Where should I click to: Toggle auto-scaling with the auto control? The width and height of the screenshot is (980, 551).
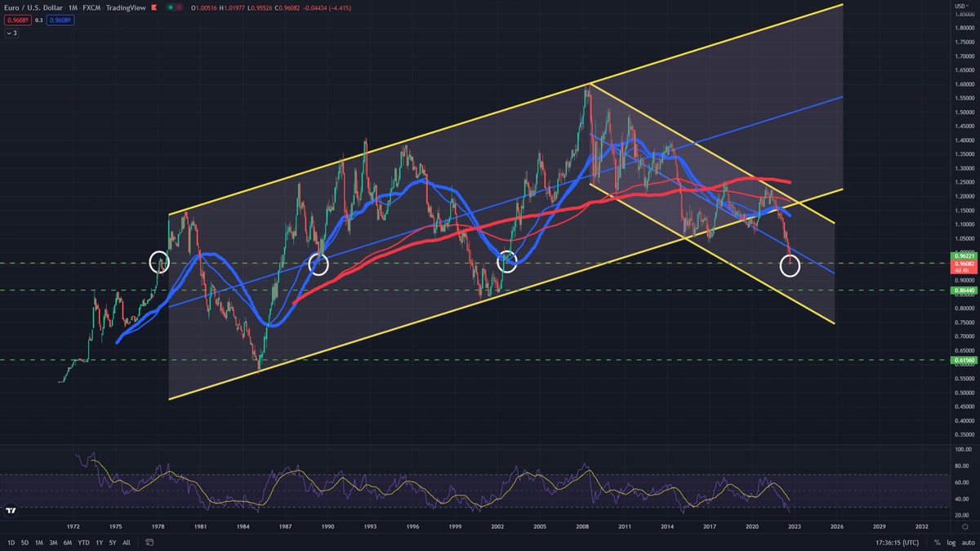[x=969, y=542]
